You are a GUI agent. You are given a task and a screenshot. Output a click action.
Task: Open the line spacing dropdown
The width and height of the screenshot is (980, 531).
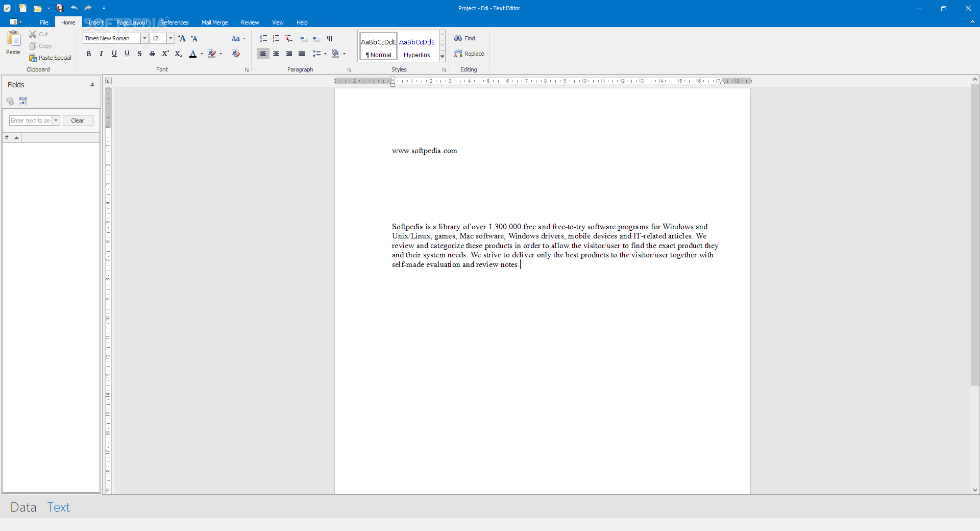click(320, 54)
